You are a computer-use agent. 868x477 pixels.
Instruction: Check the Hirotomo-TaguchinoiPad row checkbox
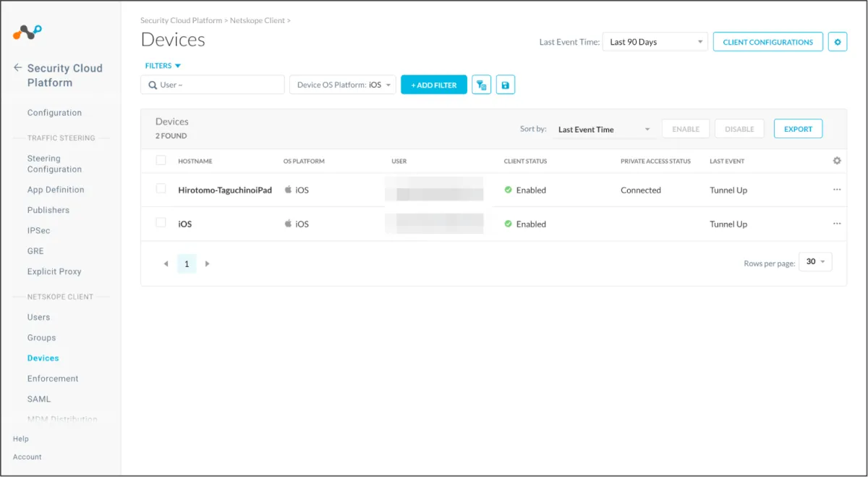pyautogui.click(x=161, y=189)
